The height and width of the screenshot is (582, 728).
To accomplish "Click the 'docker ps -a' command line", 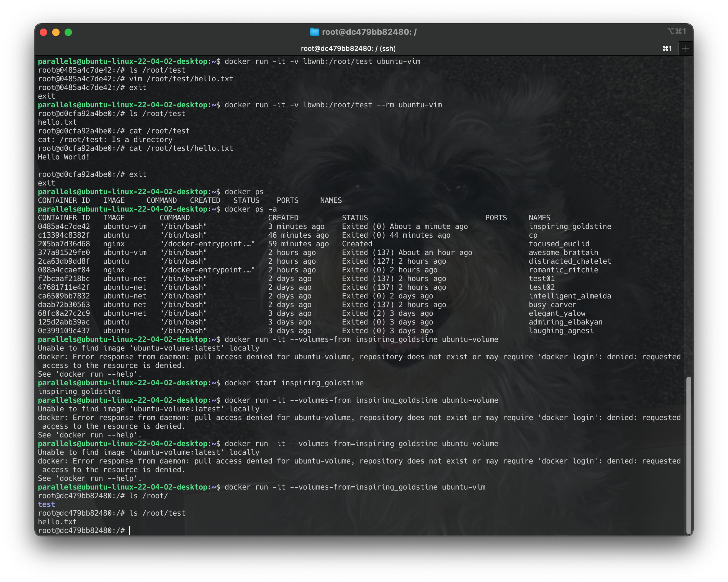I will click(x=250, y=209).
